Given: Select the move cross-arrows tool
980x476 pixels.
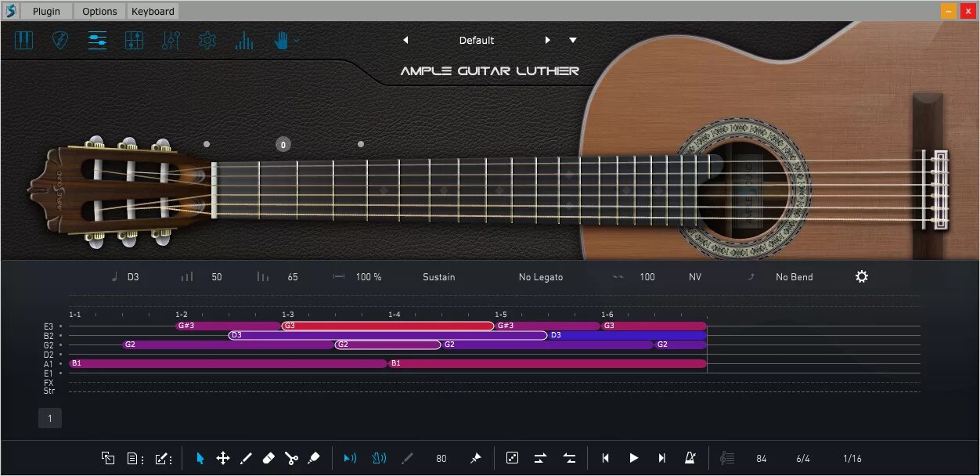Looking at the screenshot, I should 223,459.
